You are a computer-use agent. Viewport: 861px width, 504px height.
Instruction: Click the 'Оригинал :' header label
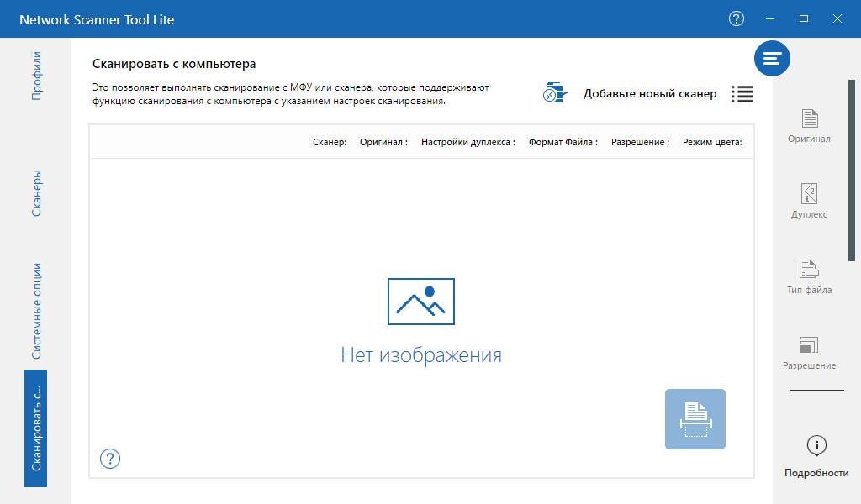[383, 142]
